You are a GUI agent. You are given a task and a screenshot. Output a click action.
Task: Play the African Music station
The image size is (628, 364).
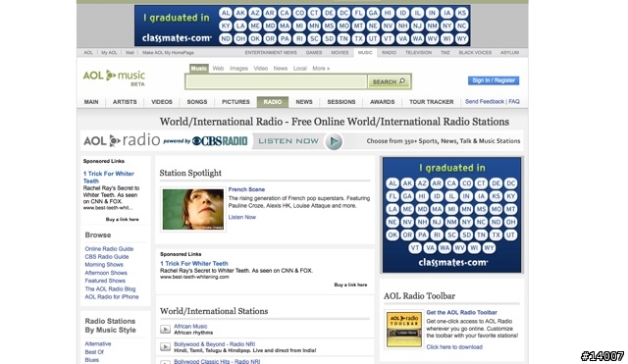pos(165,329)
